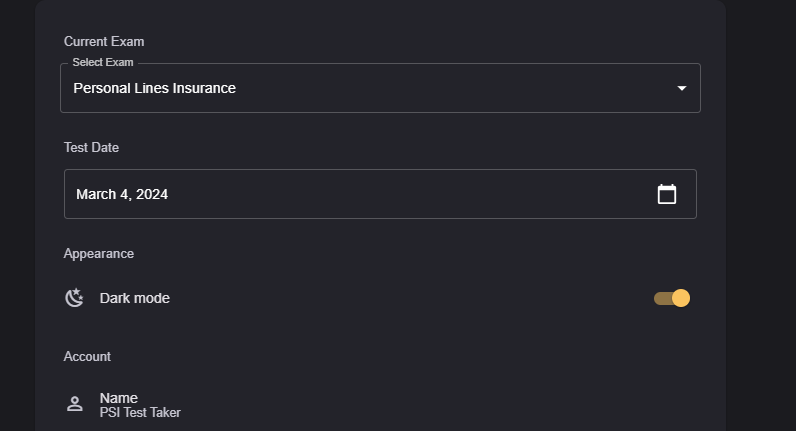Click the "Appearance" section heading

[99, 253]
